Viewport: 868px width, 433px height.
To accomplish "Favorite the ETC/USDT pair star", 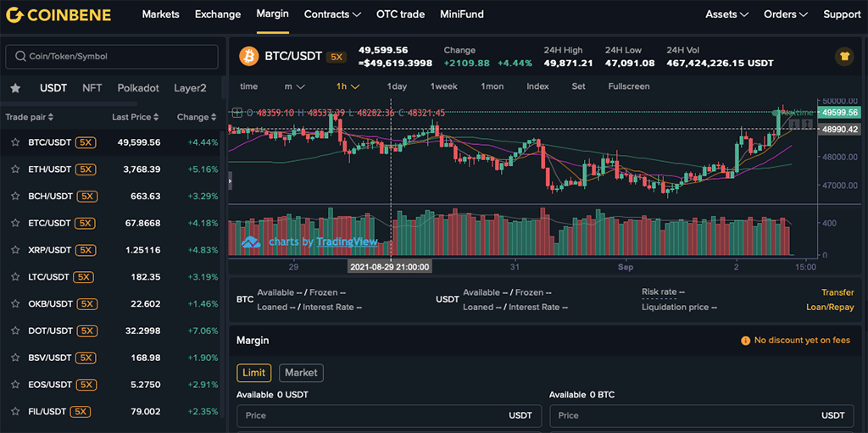I will pyautogui.click(x=15, y=223).
